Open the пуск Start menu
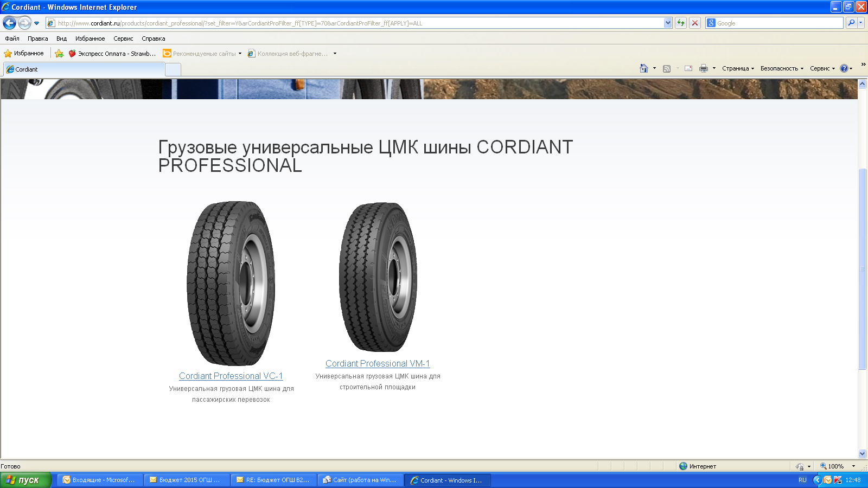 coord(25,480)
